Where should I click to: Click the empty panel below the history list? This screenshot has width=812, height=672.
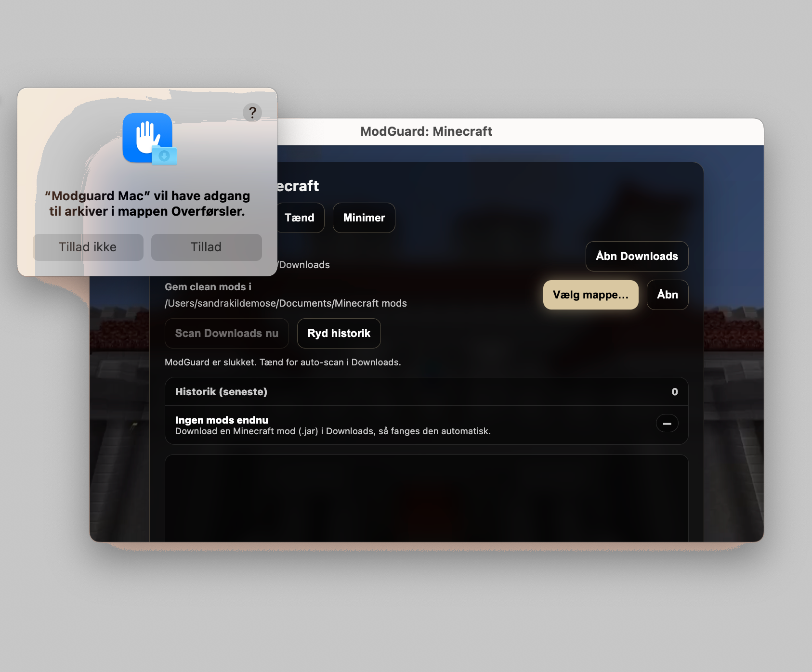coord(426,498)
